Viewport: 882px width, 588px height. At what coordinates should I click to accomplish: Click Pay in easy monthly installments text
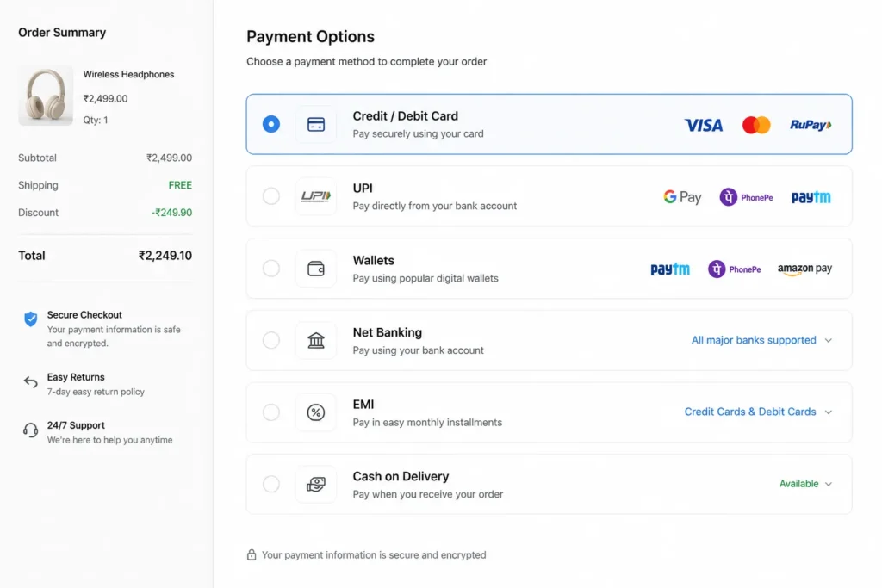[427, 422]
